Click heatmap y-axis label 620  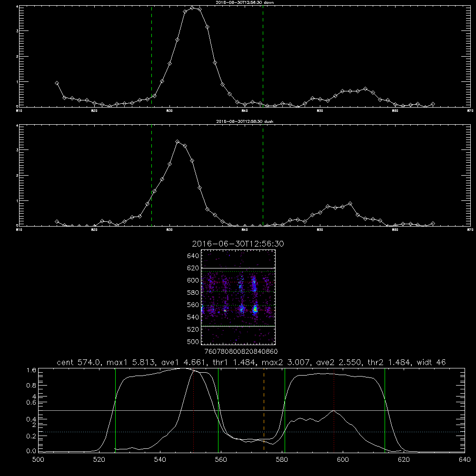tap(193, 268)
